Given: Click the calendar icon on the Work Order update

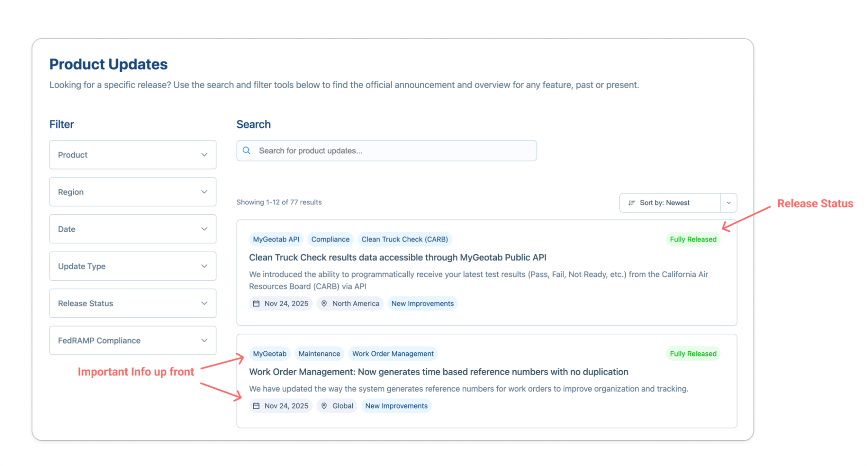Looking at the screenshot, I should click(x=256, y=406).
